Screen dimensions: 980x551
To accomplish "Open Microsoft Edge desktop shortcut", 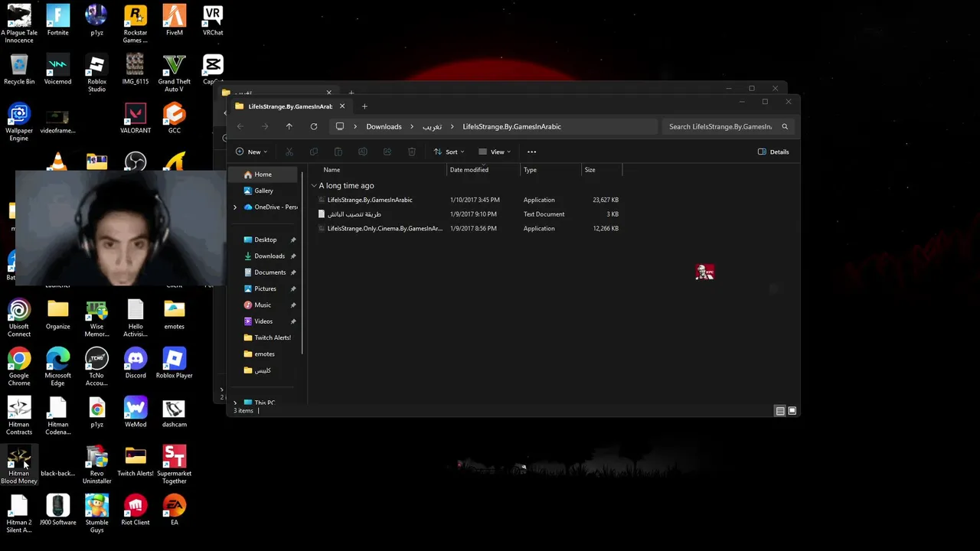I will pyautogui.click(x=57, y=367).
